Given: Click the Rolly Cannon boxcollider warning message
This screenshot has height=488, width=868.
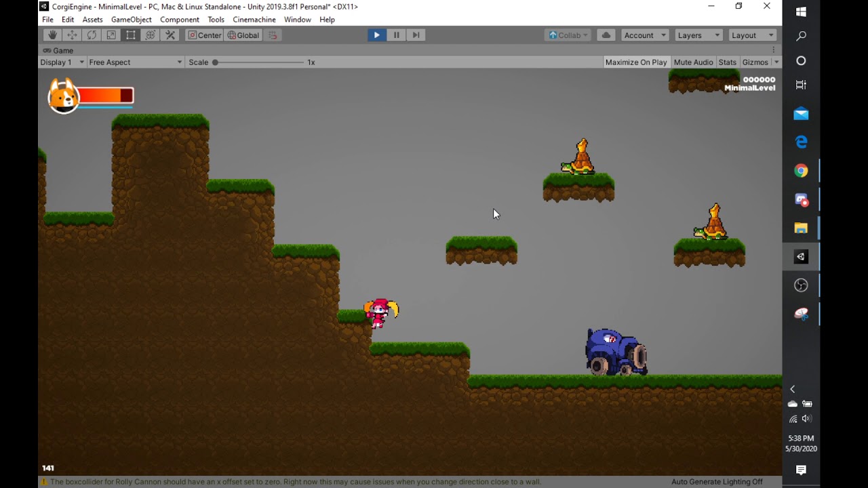Looking at the screenshot, I should 296,482.
